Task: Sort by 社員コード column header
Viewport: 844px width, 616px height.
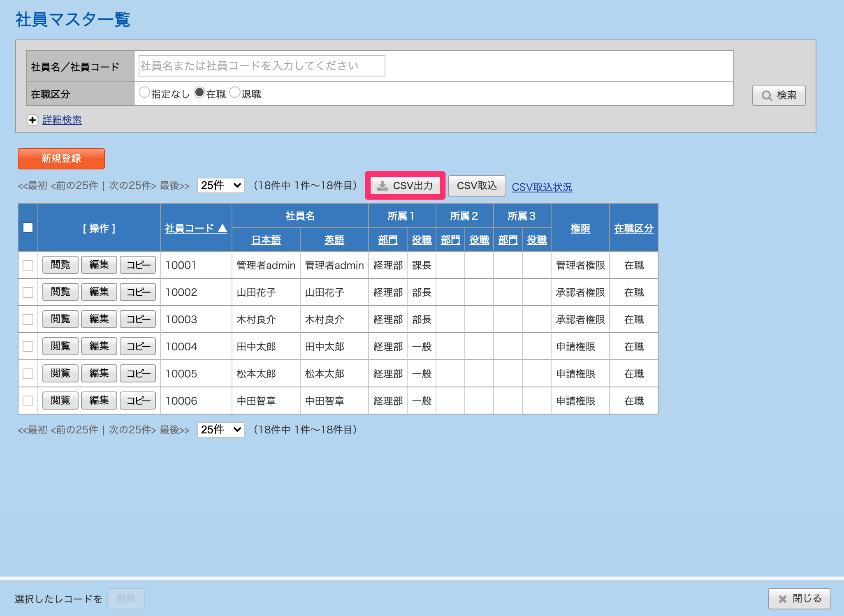Action: point(196,228)
